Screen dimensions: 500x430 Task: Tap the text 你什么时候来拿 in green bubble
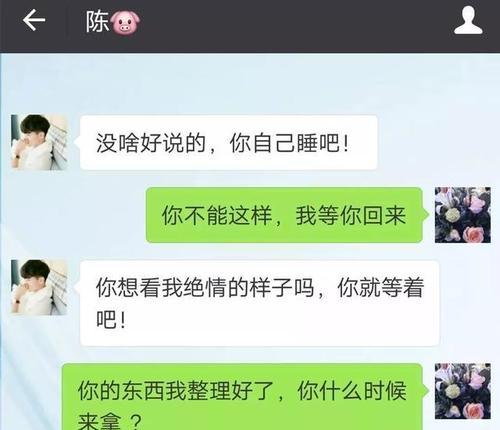click(x=242, y=405)
